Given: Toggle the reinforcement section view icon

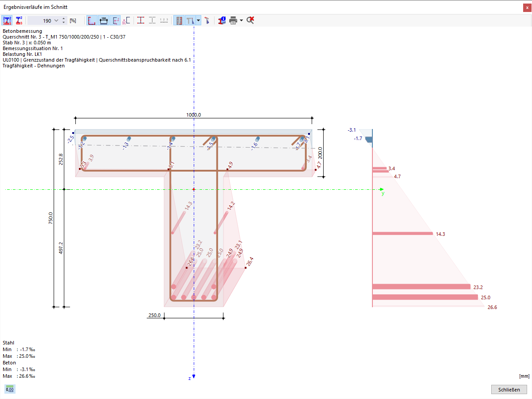Looking at the screenshot, I should click(x=179, y=20).
